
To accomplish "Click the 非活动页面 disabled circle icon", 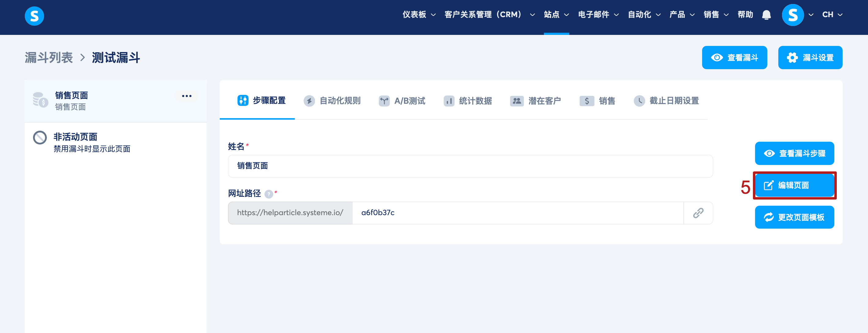I will pos(40,137).
